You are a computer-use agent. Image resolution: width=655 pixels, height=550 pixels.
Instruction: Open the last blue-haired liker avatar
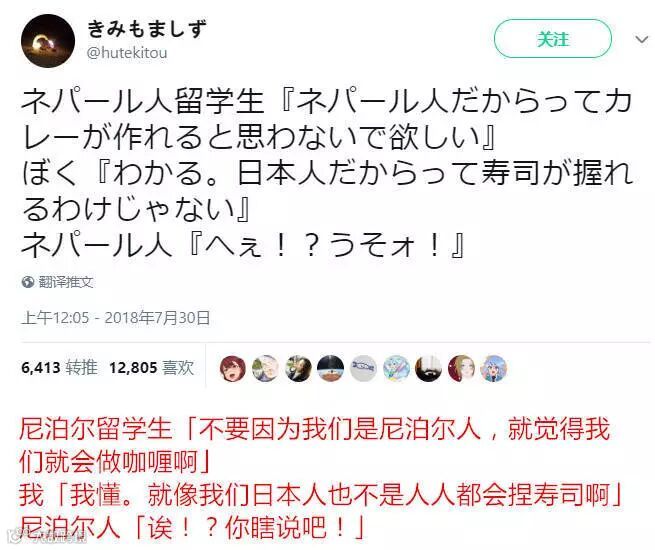pyautogui.click(x=494, y=369)
